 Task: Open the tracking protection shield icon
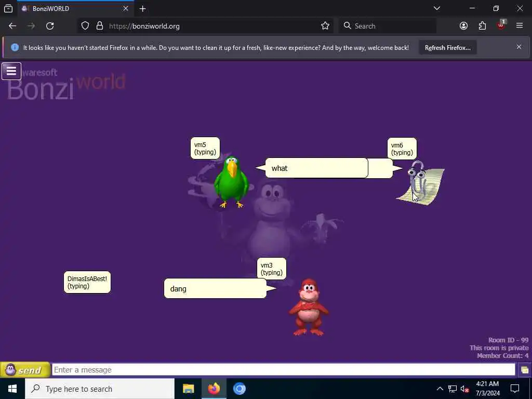[85, 26]
